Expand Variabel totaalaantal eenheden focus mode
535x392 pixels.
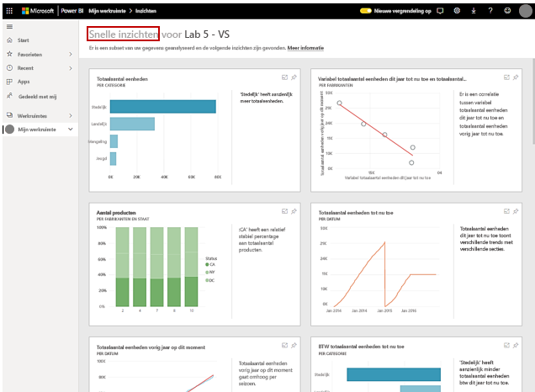coord(506,77)
